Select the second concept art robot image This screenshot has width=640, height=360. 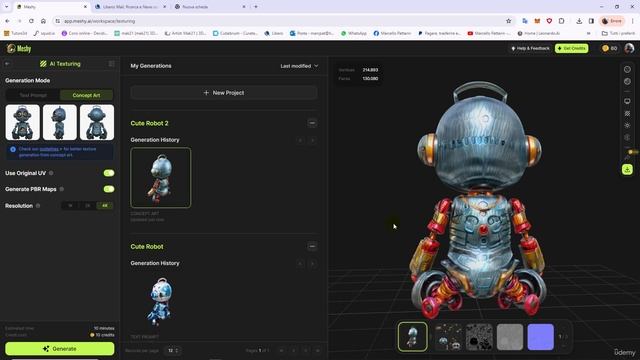point(60,122)
